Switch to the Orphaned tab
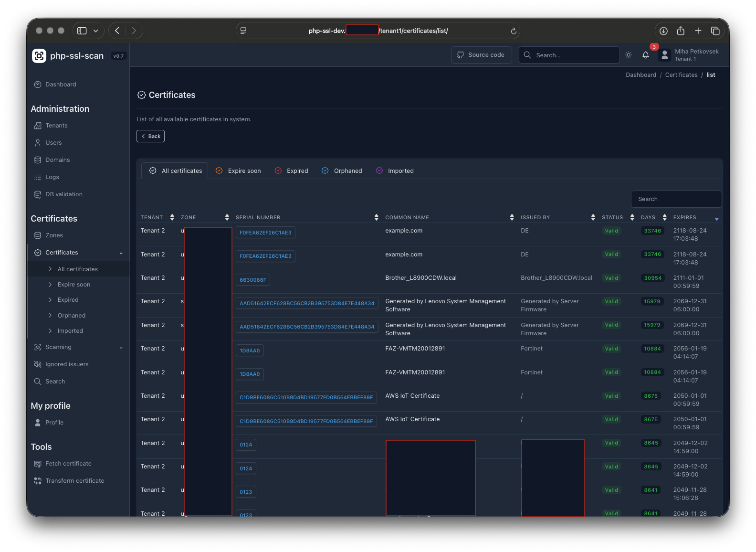This screenshot has height=552, width=756. 342,171
